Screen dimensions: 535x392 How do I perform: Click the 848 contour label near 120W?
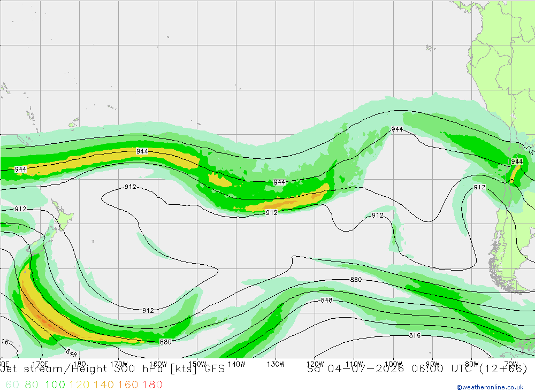[x=326, y=300]
